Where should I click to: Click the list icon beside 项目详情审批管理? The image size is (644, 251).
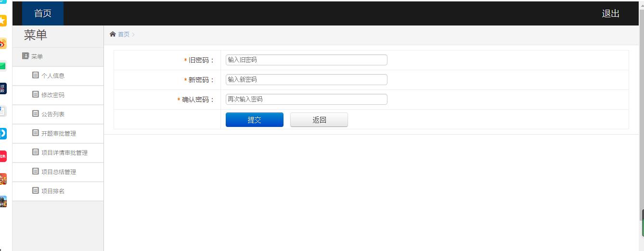(x=35, y=152)
